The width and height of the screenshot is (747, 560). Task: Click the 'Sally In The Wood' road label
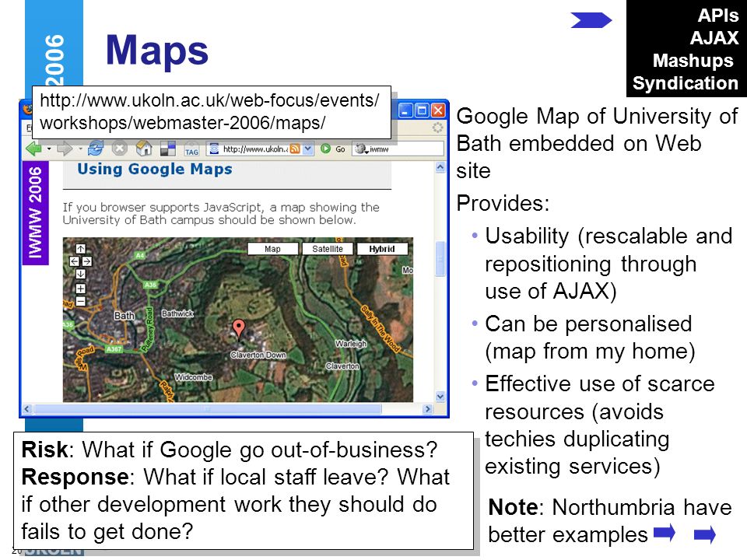click(381, 330)
